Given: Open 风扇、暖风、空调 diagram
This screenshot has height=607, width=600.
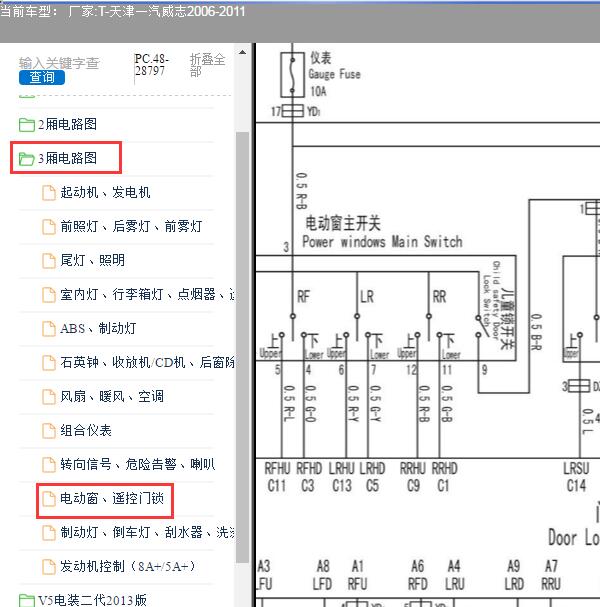Looking at the screenshot, I should 112,397.
